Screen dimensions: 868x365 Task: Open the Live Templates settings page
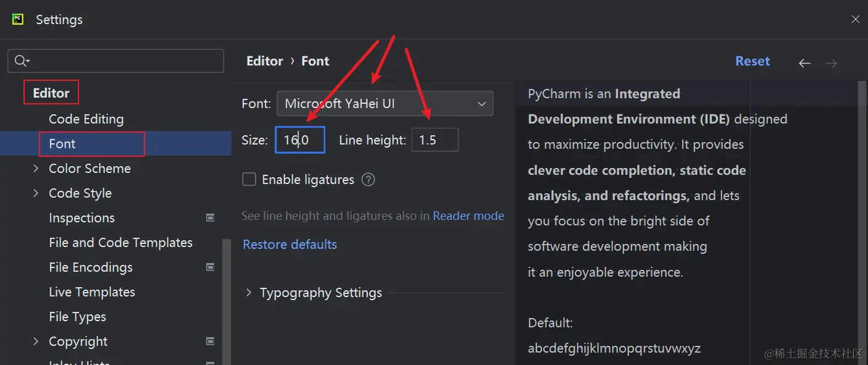pyautogui.click(x=92, y=292)
